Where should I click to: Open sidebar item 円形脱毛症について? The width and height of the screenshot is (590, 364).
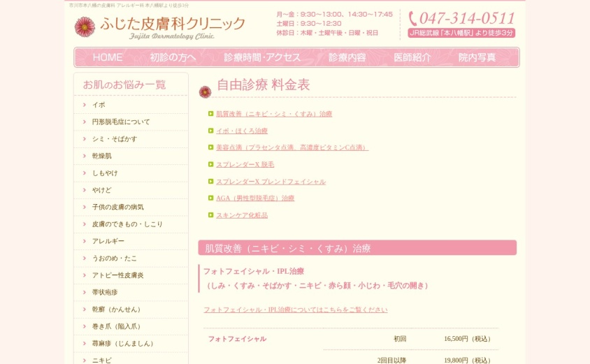[121, 122]
